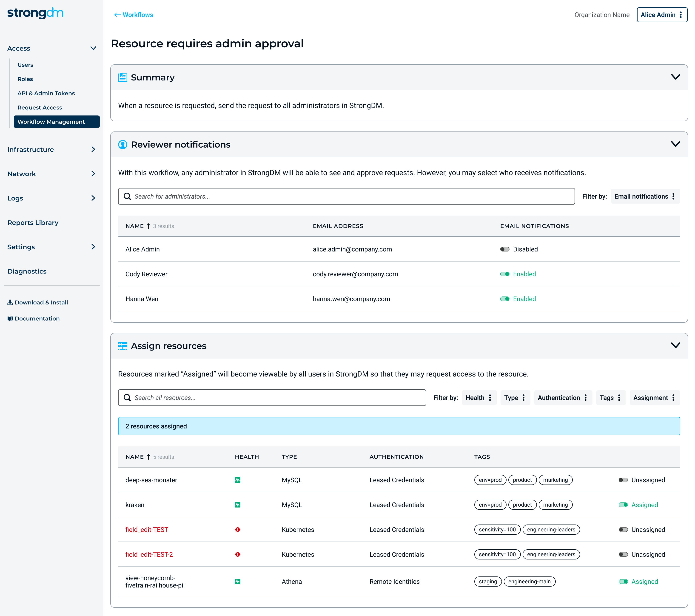Image resolution: width=695 pixels, height=616 pixels.
Task: Unassign the kraken resource
Action: pos(623,505)
